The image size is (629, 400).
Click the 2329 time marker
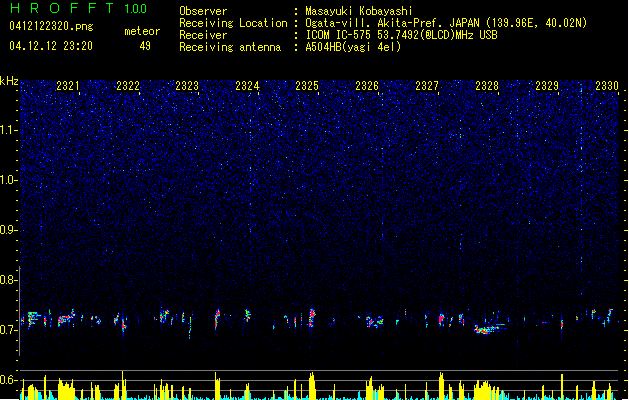pyautogui.click(x=547, y=86)
